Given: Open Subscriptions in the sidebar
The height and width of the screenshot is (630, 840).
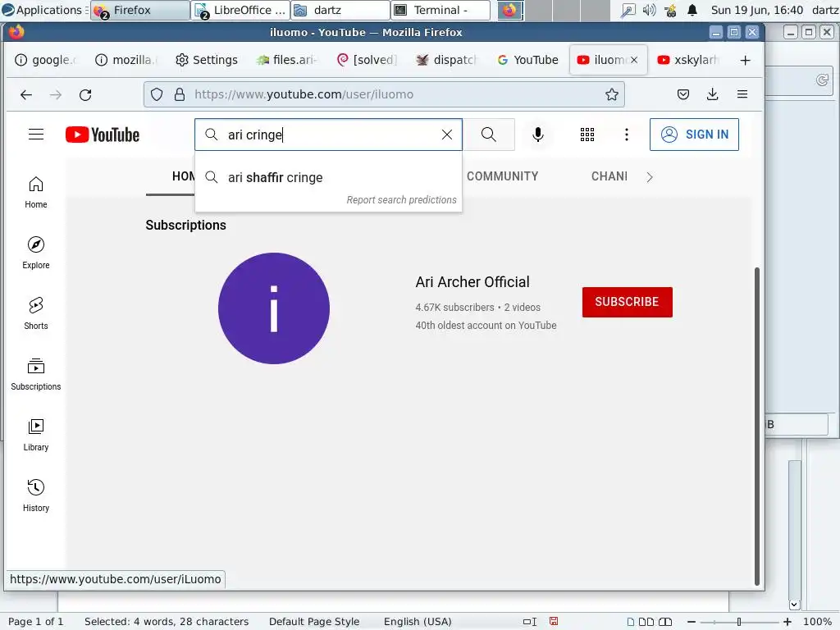Looking at the screenshot, I should click(x=36, y=374).
